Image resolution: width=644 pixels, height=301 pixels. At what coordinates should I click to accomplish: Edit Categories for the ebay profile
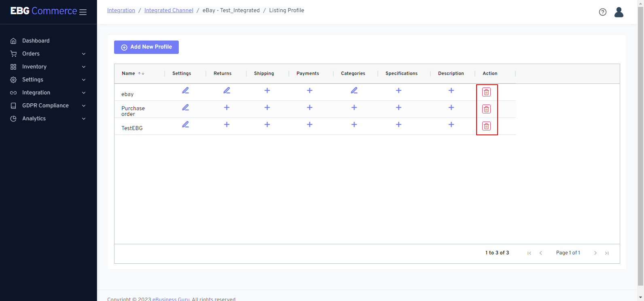click(354, 90)
